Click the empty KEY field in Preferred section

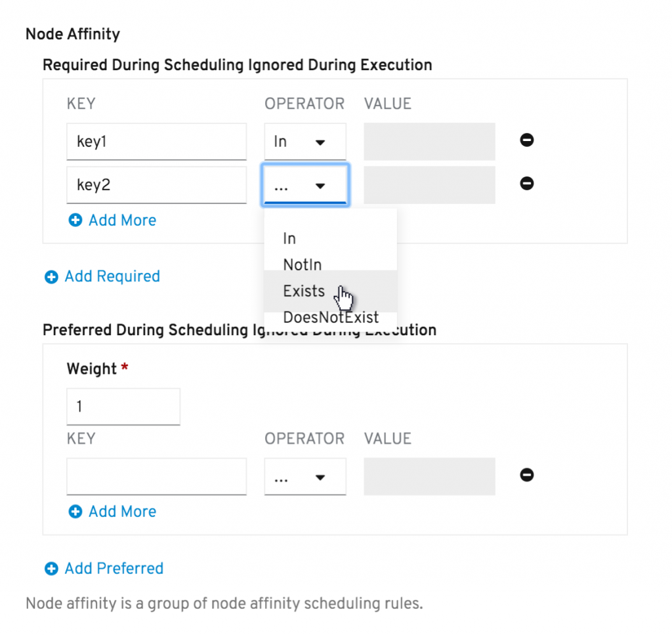click(x=156, y=476)
